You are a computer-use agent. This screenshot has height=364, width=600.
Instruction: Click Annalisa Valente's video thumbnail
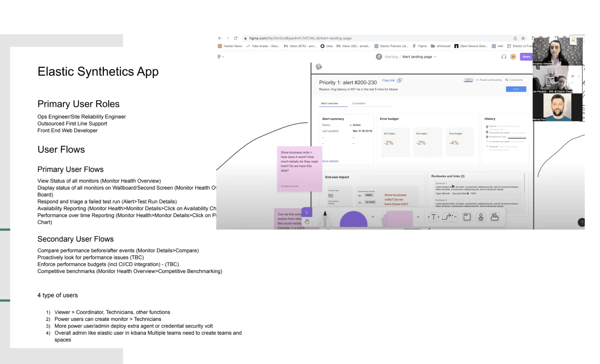pyautogui.click(x=558, y=51)
